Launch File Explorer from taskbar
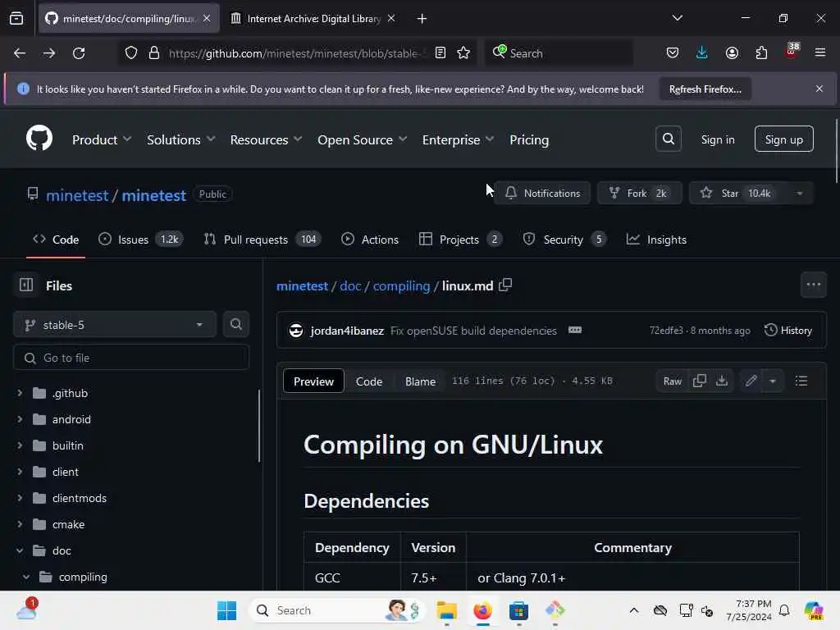 [x=446, y=610]
